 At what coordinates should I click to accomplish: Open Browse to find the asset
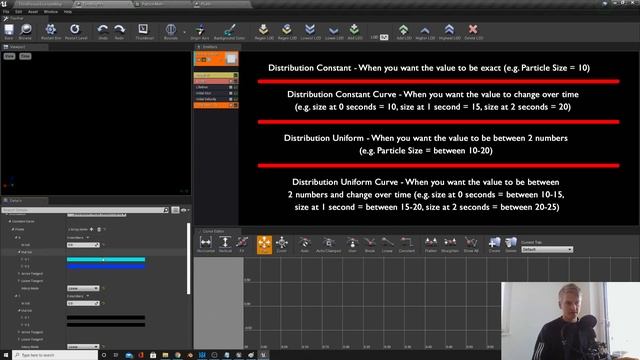click(x=25, y=30)
